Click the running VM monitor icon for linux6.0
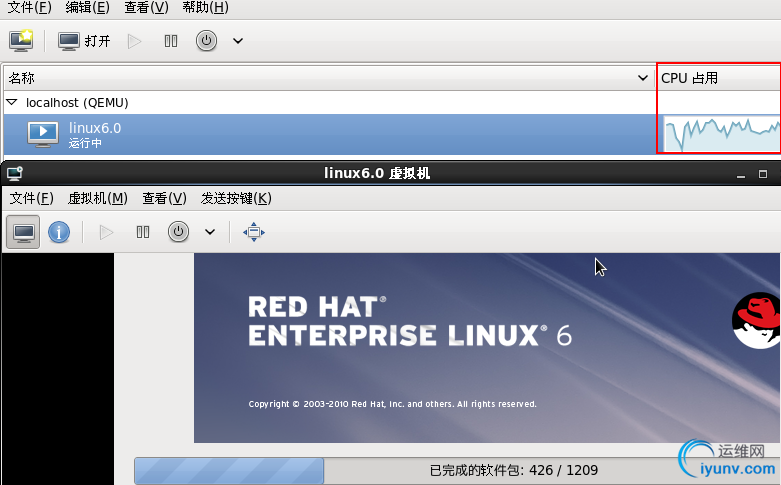This screenshot has height=485, width=781. 43,134
